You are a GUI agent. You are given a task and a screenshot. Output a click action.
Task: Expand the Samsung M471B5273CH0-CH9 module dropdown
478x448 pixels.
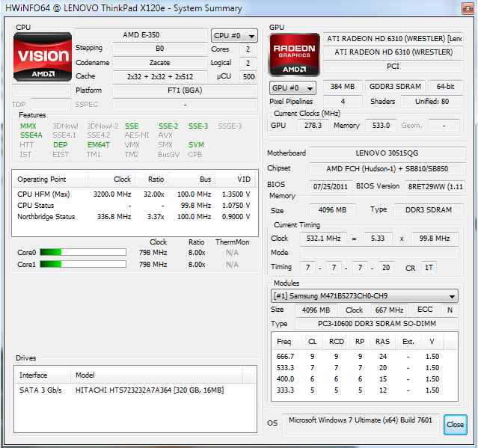coord(364,296)
